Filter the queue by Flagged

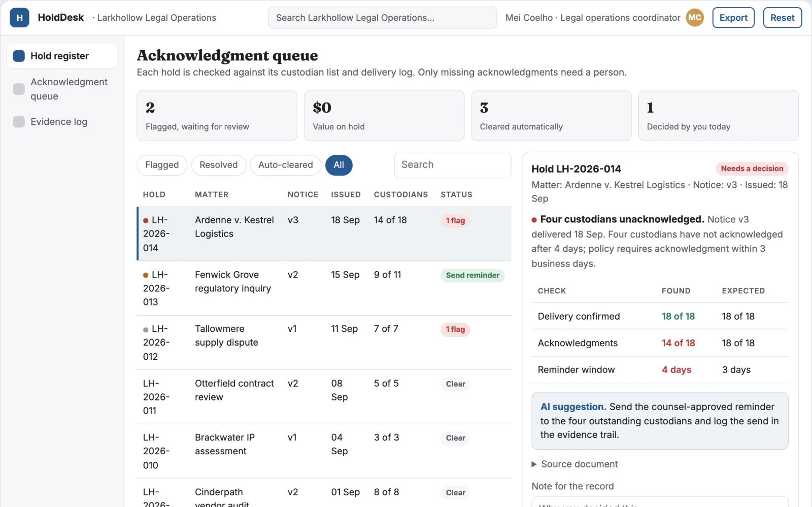162,165
